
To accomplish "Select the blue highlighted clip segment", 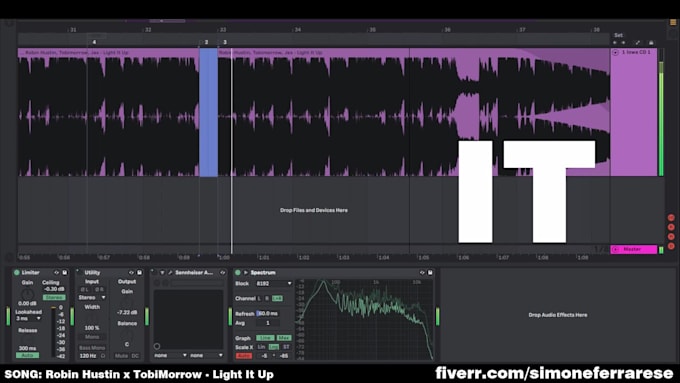I will (208, 112).
